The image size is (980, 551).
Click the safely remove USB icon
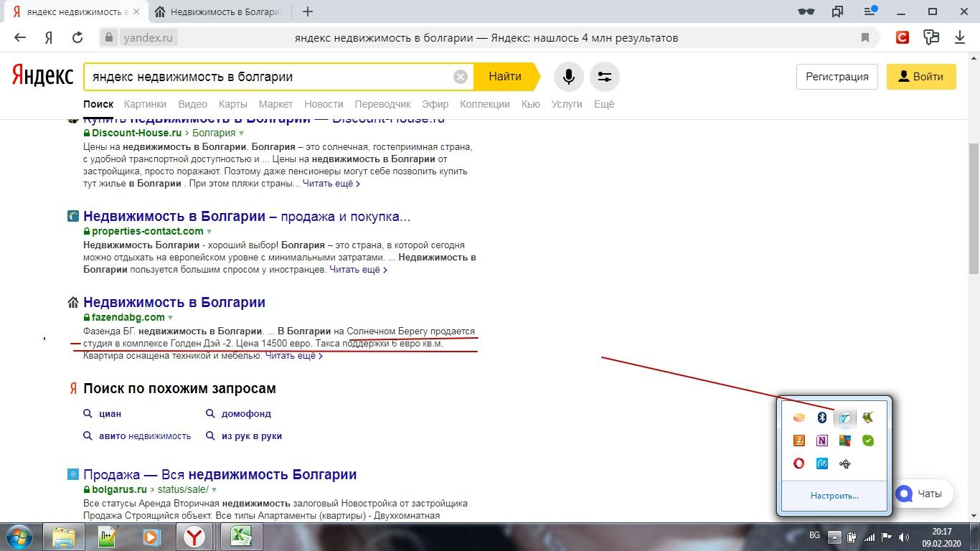(x=845, y=463)
